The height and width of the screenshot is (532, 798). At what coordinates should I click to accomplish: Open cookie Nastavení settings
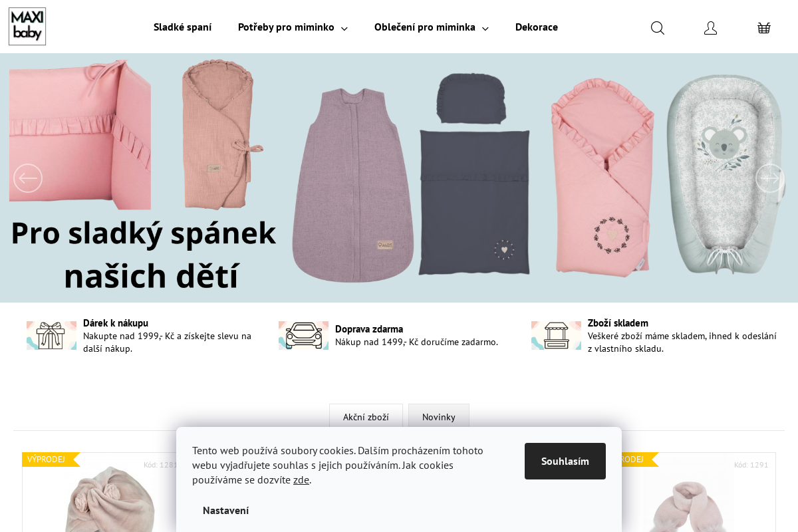coord(225,510)
